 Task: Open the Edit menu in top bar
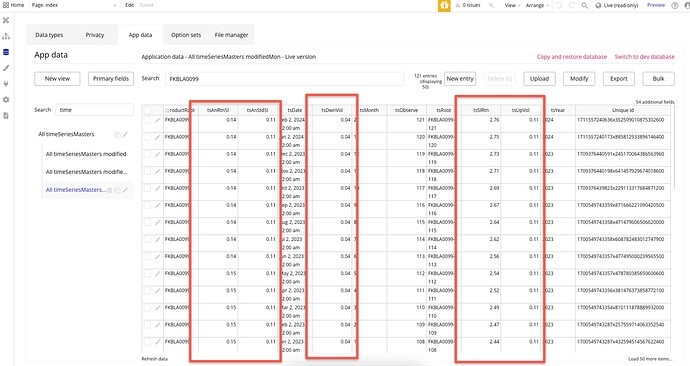tap(129, 5)
